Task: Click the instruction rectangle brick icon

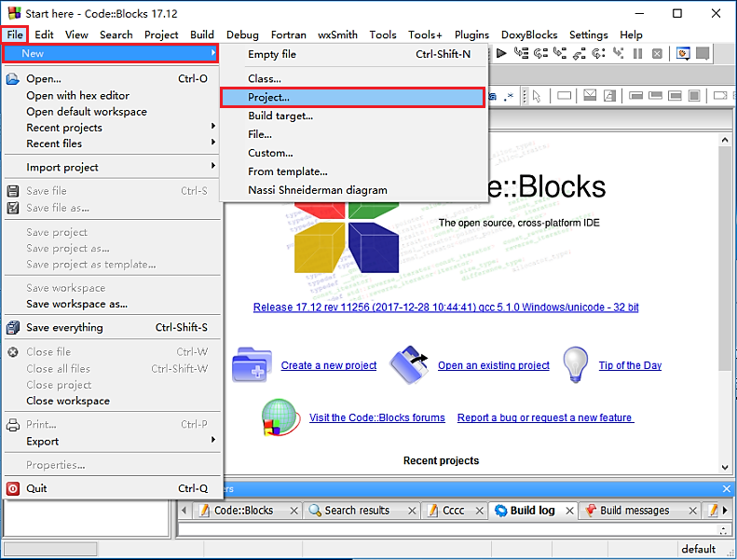Action: pyautogui.click(x=564, y=96)
